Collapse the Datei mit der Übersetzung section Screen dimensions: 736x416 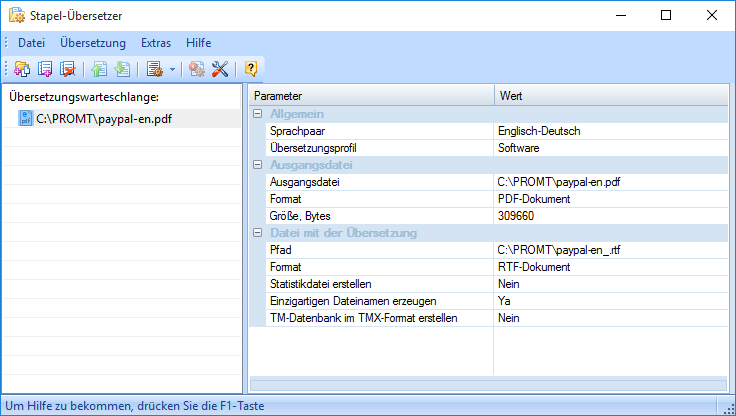(x=258, y=233)
